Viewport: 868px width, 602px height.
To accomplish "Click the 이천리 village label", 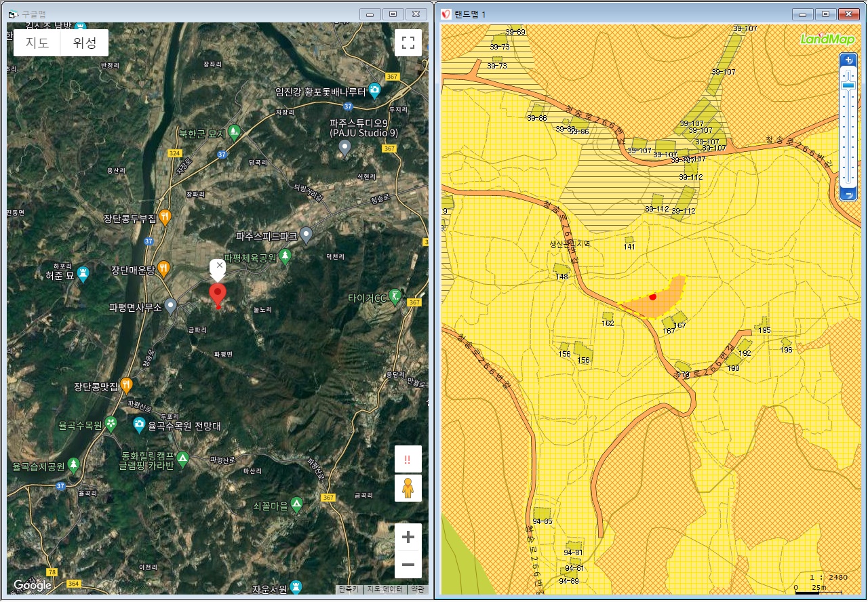I will tap(149, 567).
